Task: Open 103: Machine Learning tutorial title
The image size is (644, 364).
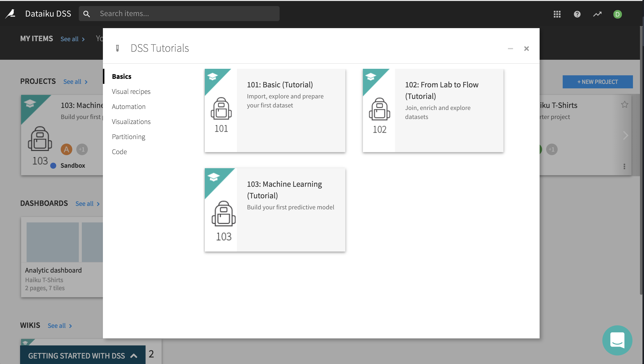Action: tap(284, 190)
